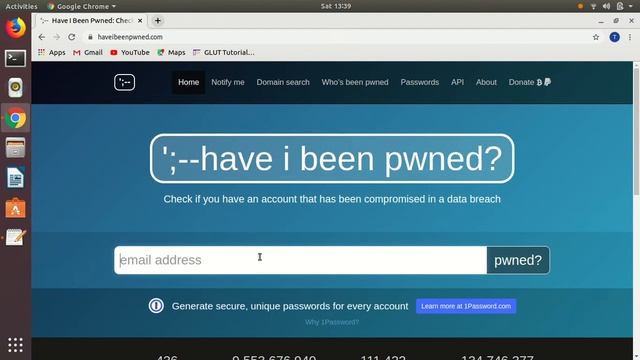This screenshot has height=360, width=640.
Task: Click the page vertical scrollbar thumb
Action: pyautogui.click(x=636, y=131)
